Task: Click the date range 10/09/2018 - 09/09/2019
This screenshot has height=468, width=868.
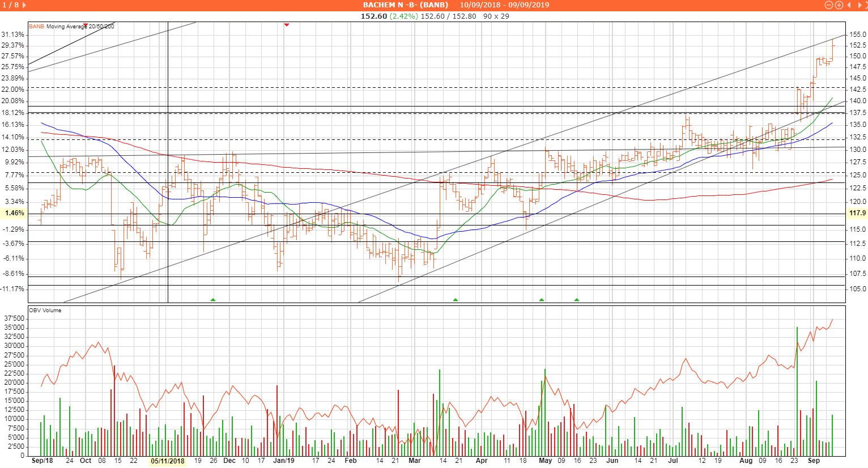Action: (504, 5)
